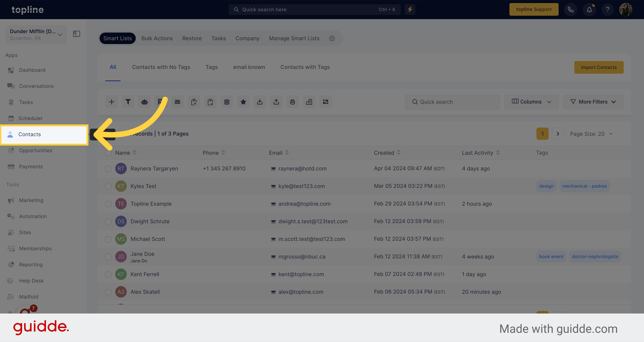
Task: Click the email verification icon
Action: [x=293, y=102]
